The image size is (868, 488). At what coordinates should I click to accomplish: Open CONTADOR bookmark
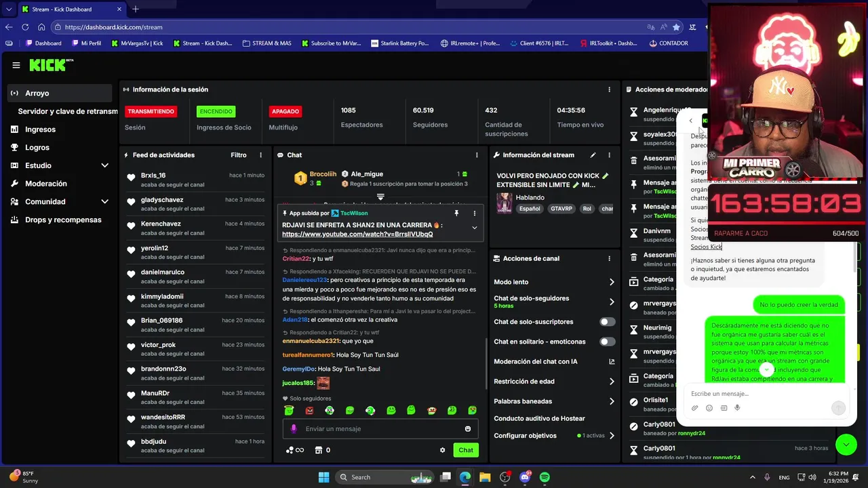668,43
